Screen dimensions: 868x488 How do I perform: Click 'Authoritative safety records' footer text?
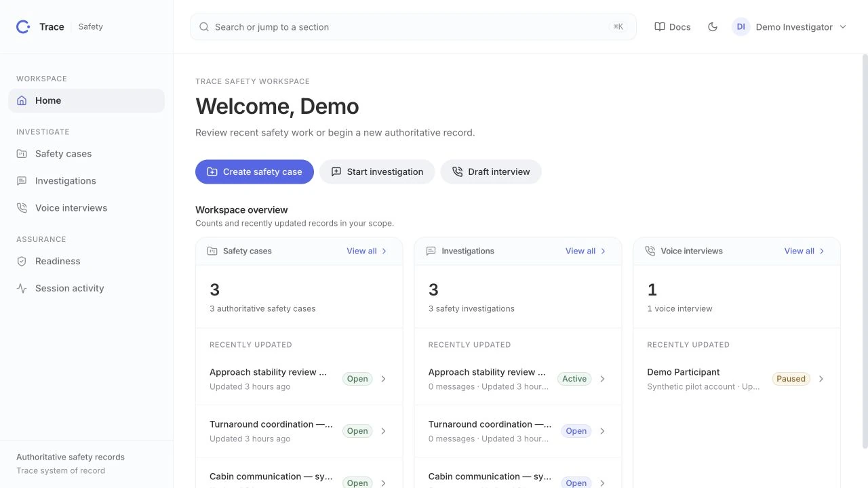point(71,457)
